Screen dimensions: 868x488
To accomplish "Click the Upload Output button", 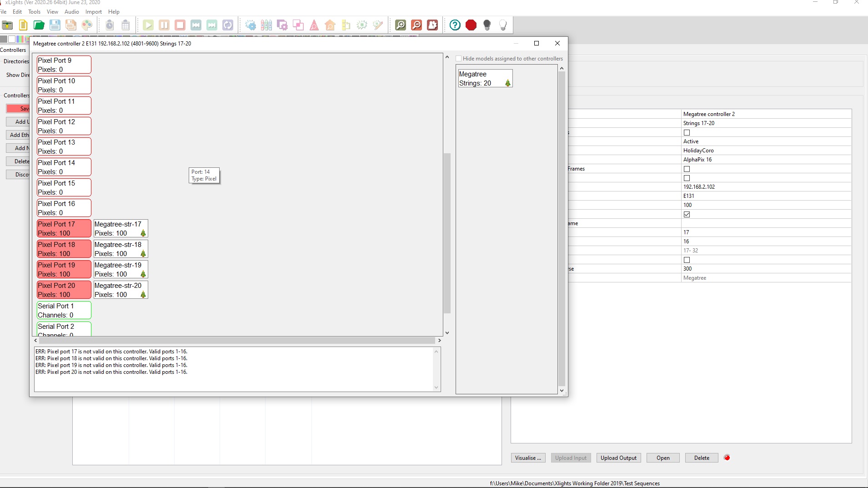I will tap(618, 458).
